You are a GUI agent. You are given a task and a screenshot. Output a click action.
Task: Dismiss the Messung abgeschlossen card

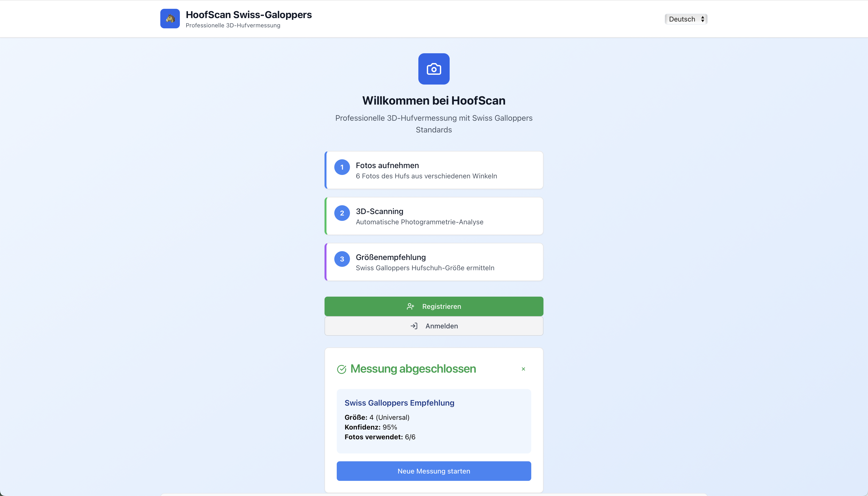coord(523,369)
